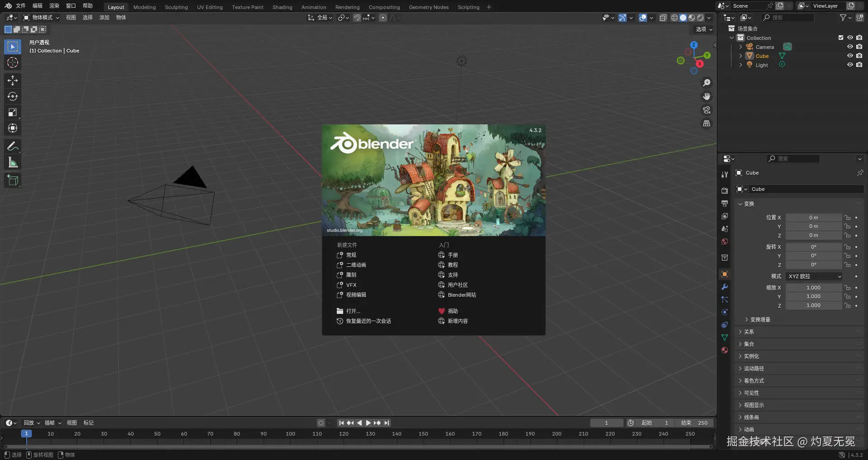The image size is (868, 460).
Task: Create a new 常规 (General) file
Action: point(351,255)
